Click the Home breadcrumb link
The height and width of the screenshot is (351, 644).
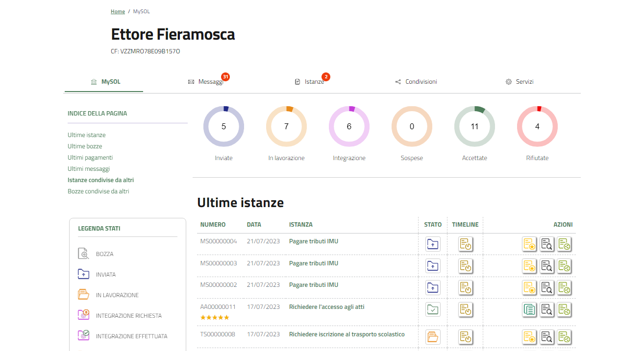click(118, 11)
